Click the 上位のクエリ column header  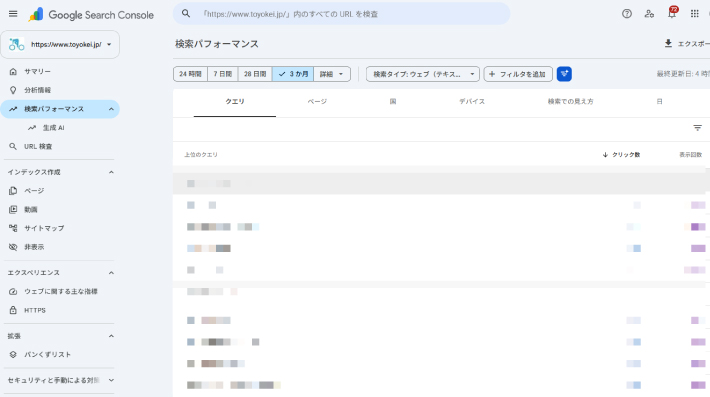tap(201, 155)
